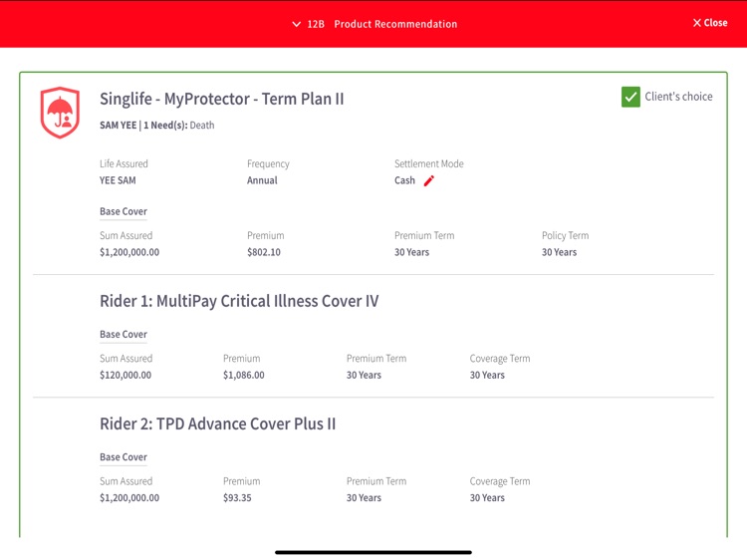
Task: Click the red umbrella shield product icon
Action: pos(60,113)
